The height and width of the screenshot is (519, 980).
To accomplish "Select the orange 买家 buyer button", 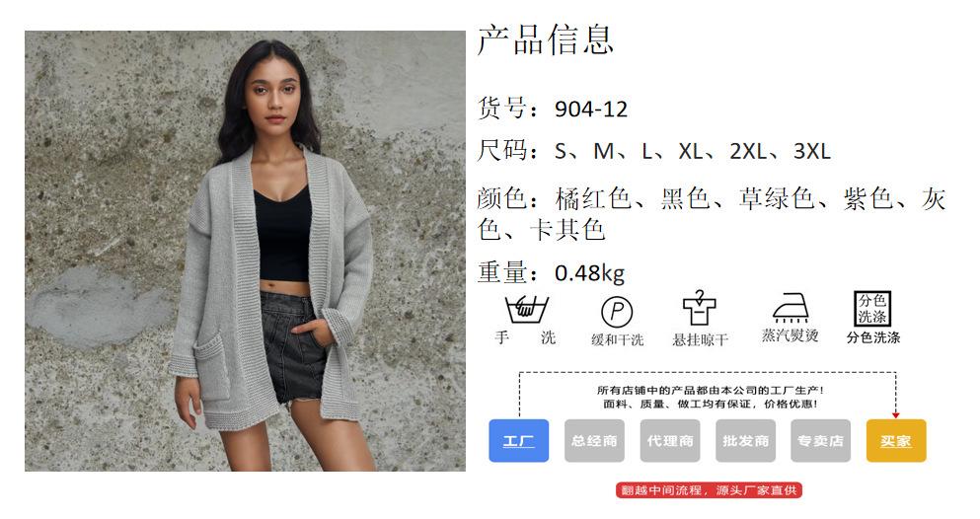I will tap(896, 441).
